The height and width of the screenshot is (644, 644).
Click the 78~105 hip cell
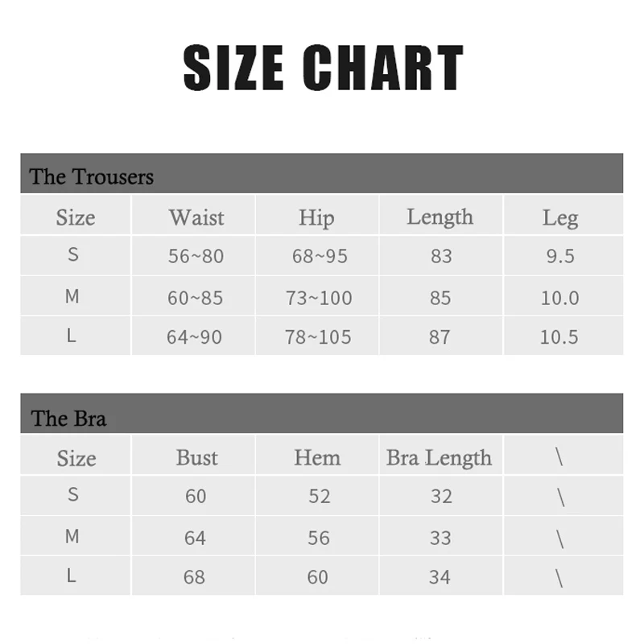click(318, 337)
